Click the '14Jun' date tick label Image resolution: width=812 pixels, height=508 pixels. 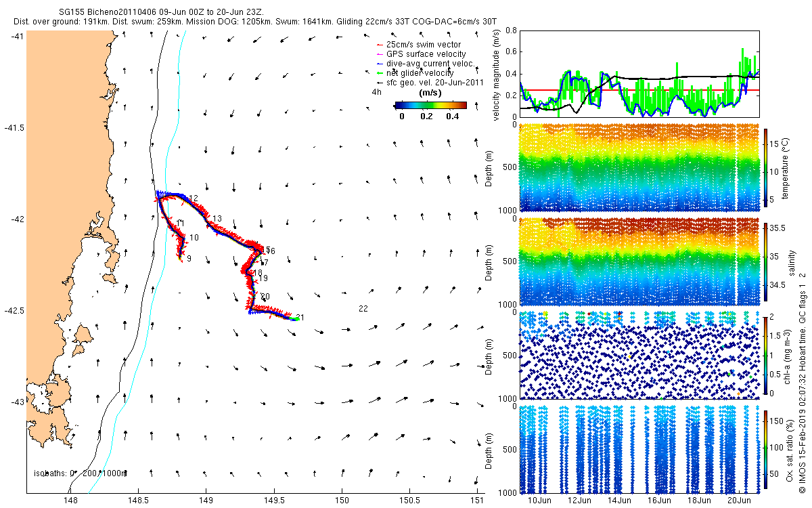tap(619, 501)
